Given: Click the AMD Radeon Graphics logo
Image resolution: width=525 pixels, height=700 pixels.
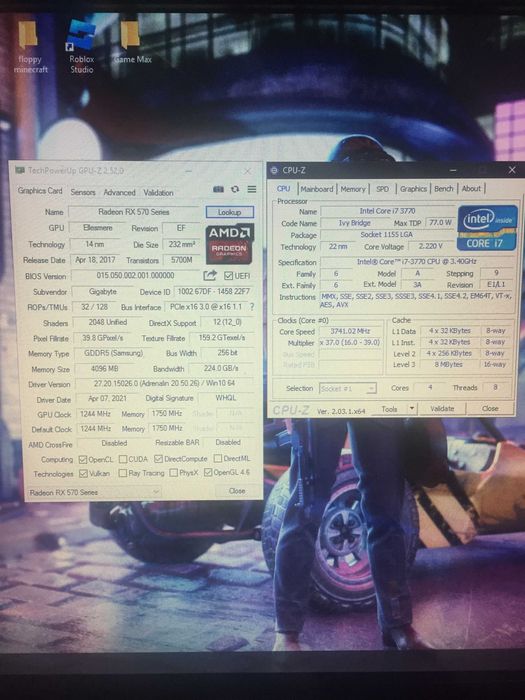Looking at the screenshot, I should click(x=230, y=244).
